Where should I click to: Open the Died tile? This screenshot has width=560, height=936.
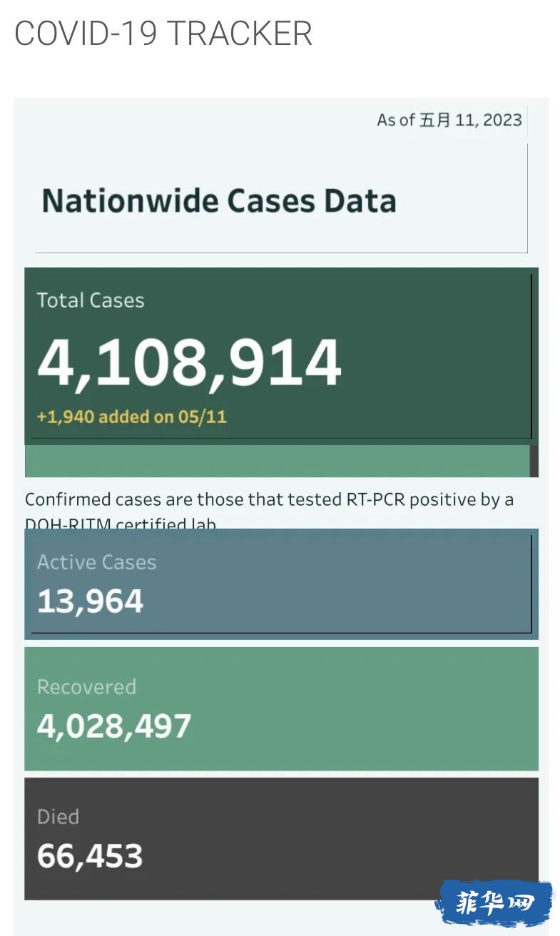pyautogui.click(x=281, y=838)
